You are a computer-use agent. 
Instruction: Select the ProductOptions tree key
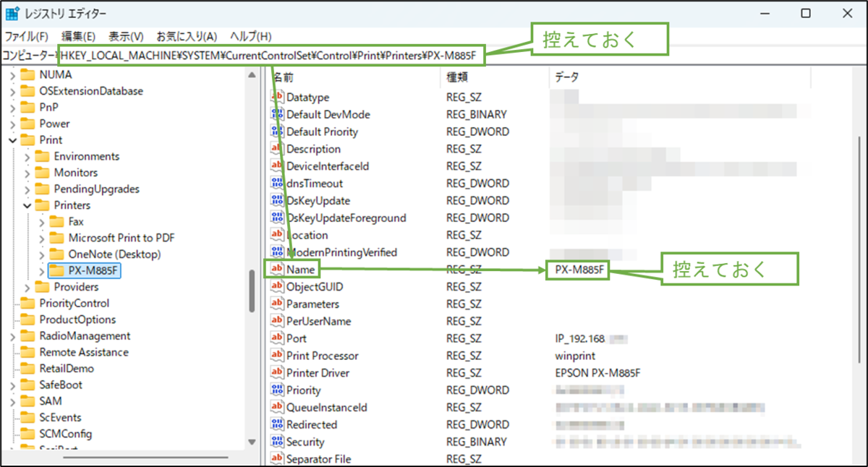coord(77,320)
